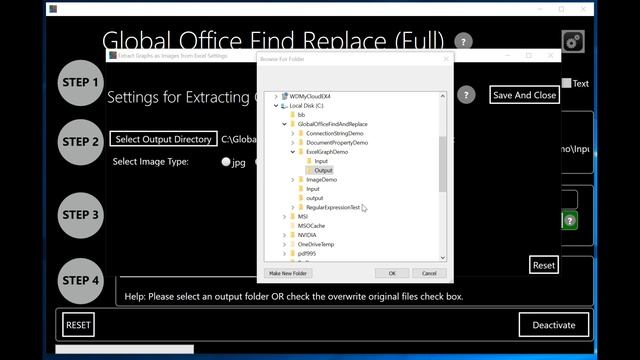Select the DocumentPropertyDemo folder name
This screenshot has width=640, height=360.
point(337,143)
